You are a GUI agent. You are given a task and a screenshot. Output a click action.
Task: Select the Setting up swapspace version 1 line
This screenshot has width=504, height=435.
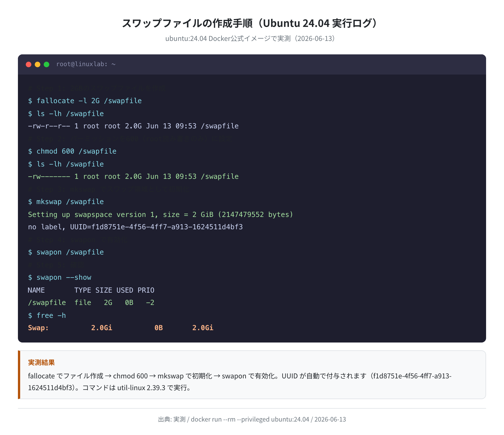tap(160, 214)
